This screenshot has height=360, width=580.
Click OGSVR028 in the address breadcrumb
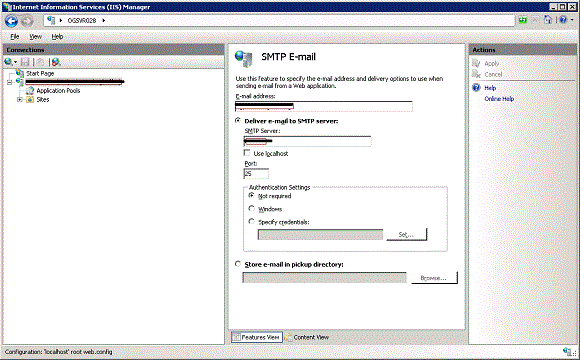coord(82,21)
